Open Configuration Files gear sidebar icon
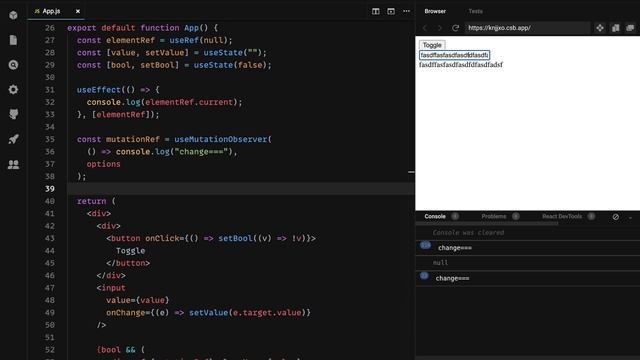 click(13, 89)
